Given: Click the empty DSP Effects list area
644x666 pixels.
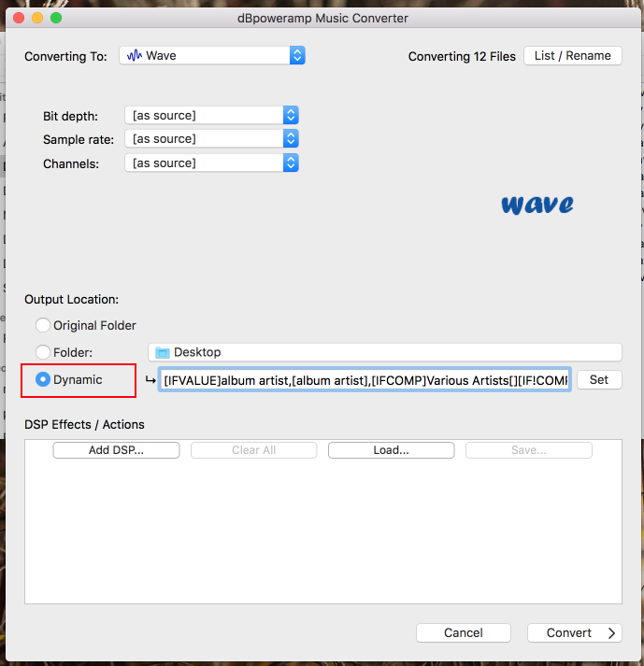Looking at the screenshot, I should [x=322, y=532].
